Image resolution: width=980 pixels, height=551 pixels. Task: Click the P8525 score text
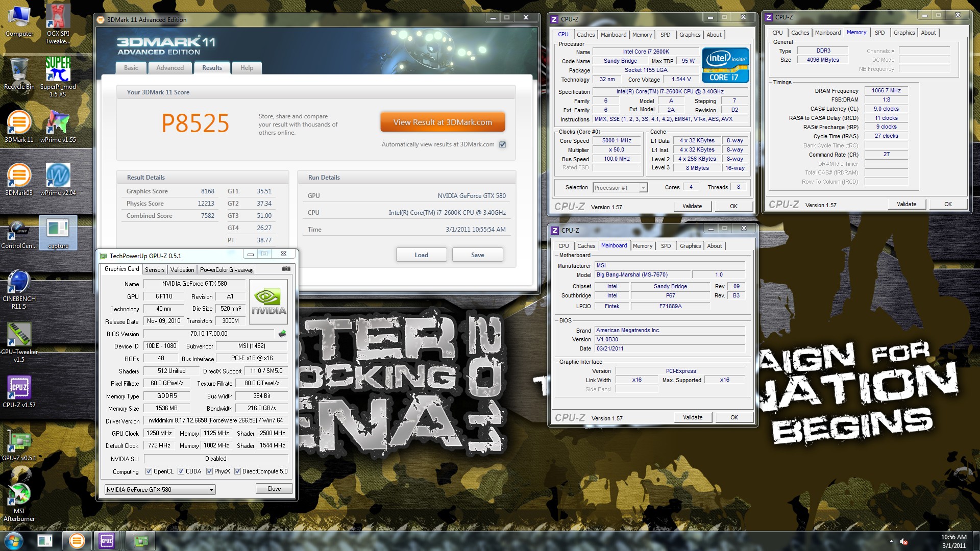(195, 123)
